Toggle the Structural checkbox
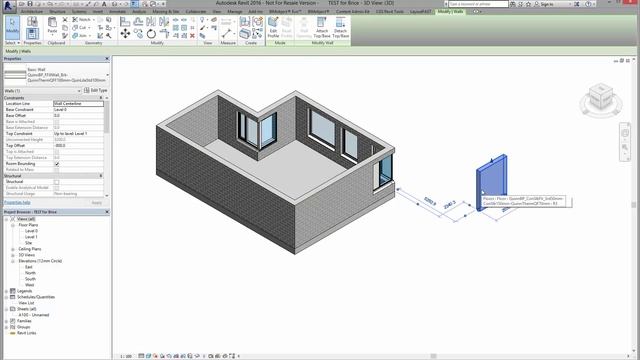This screenshot has height=360, width=640. click(57, 182)
